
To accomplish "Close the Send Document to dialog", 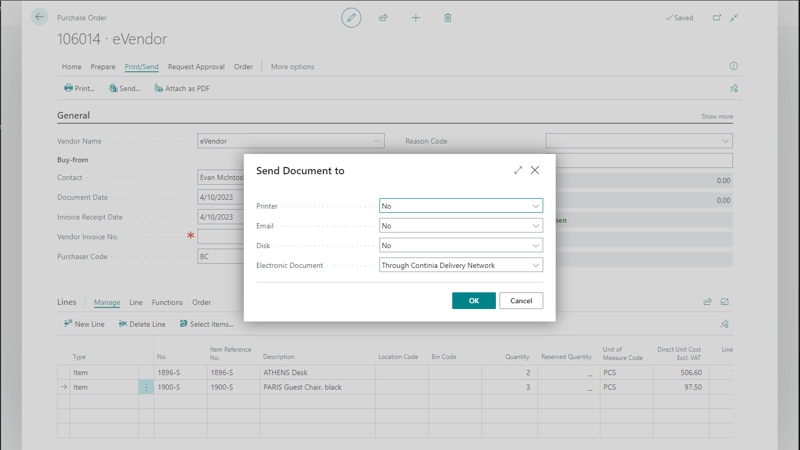I will 535,170.
